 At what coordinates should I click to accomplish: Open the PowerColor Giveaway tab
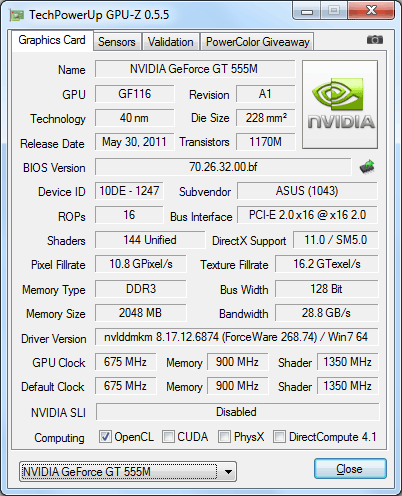coord(258,42)
